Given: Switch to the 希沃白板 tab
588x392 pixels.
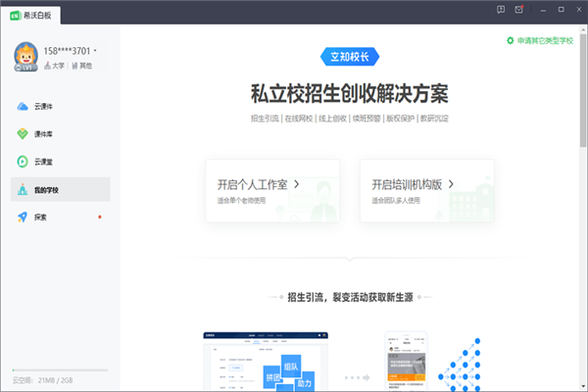Looking at the screenshot, I should pyautogui.click(x=30, y=16).
